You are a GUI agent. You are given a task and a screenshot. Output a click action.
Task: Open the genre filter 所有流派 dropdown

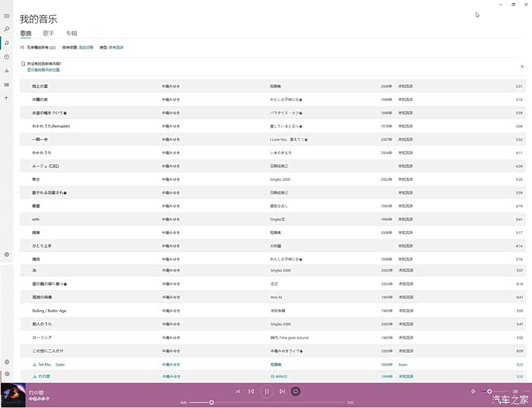pos(116,47)
